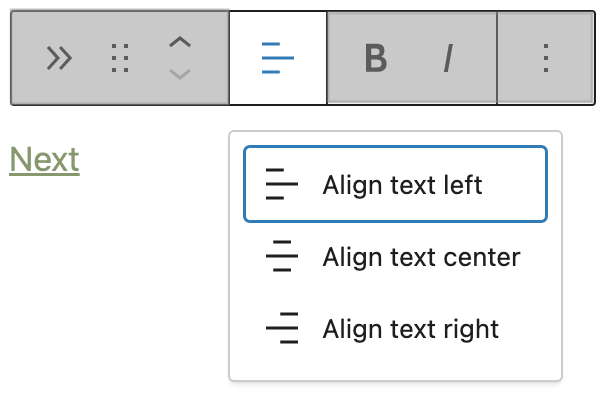Click the left-align lines icon in the dropdown
The width and height of the screenshot is (604, 400).
tap(282, 184)
